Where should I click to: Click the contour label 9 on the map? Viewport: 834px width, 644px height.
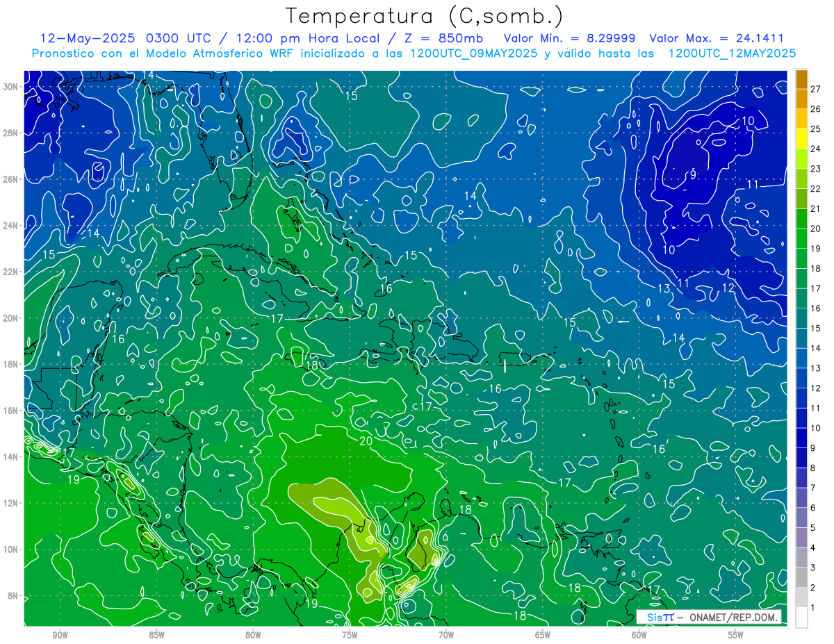click(x=693, y=174)
